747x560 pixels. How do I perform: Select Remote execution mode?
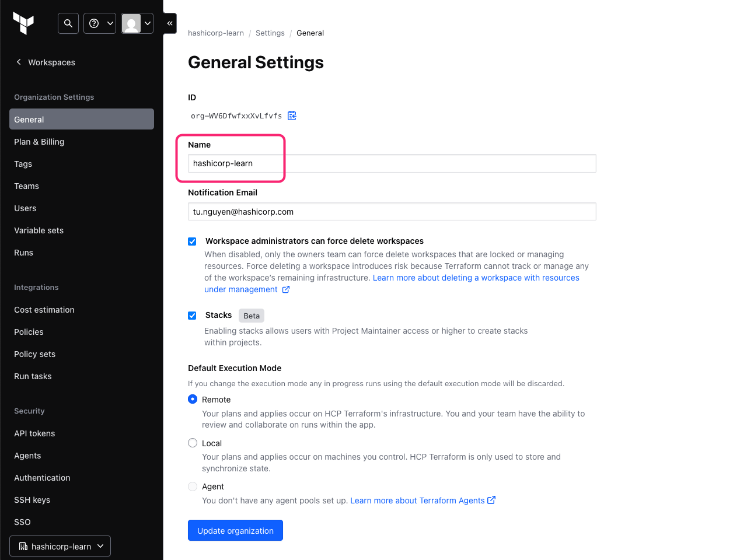[193, 399]
